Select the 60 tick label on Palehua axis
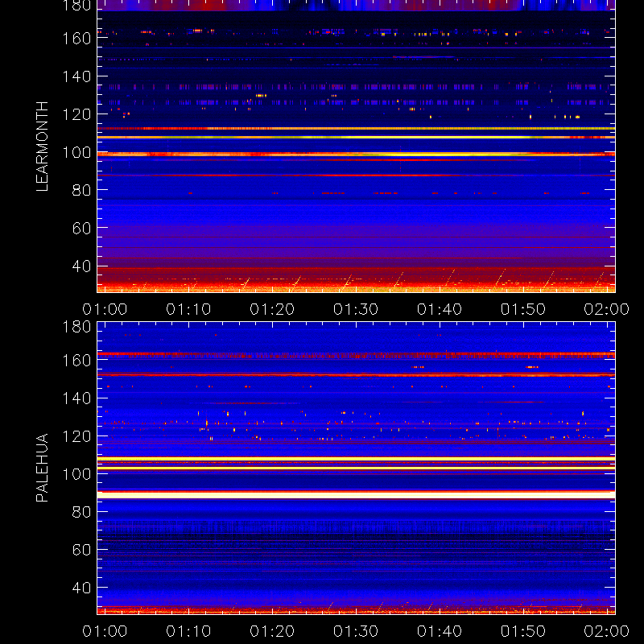 point(81,550)
